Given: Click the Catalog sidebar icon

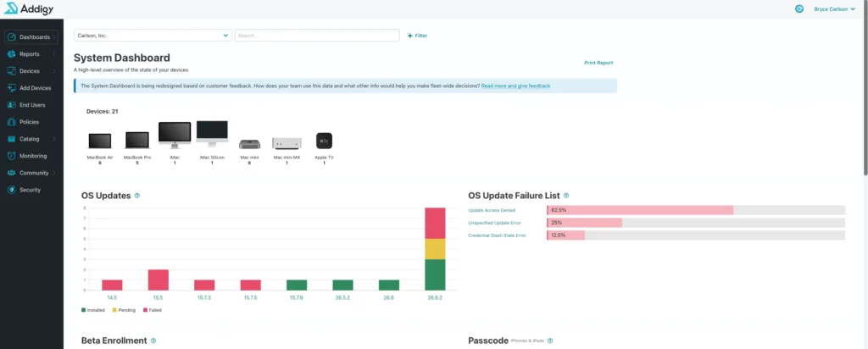Looking at the screenshot, I should 11,139.
